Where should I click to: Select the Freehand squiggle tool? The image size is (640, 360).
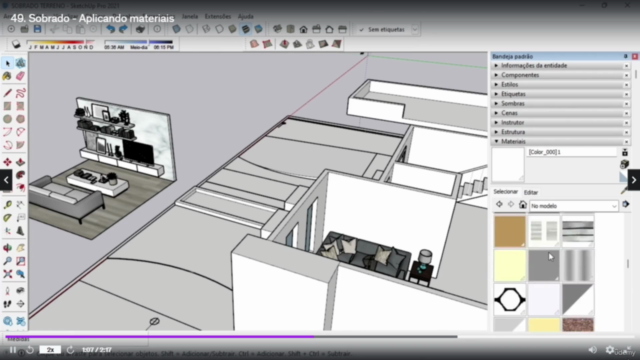20,93
